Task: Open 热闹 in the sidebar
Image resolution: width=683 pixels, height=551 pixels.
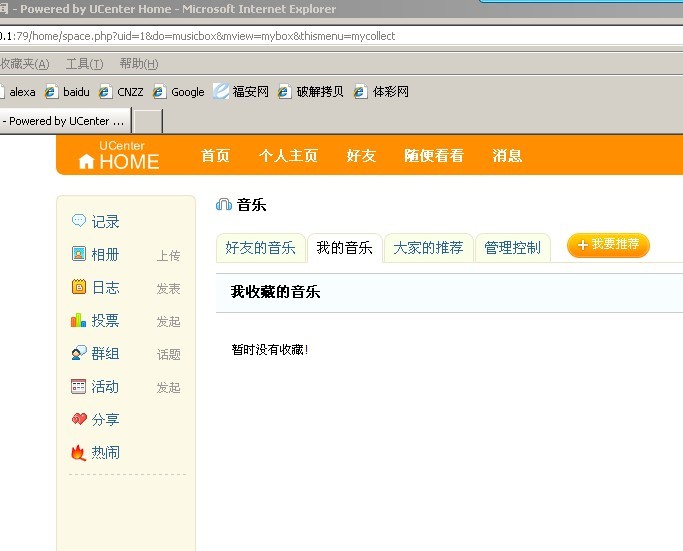Action: 105,453
